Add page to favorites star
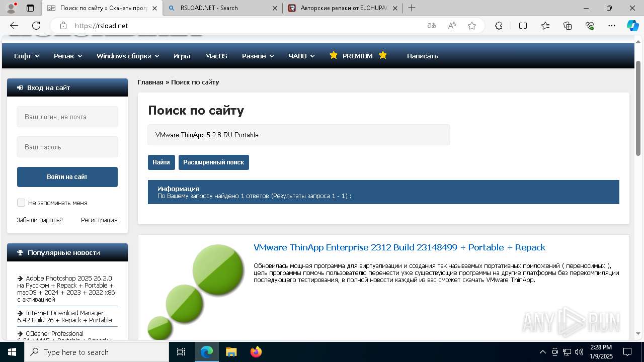The width and height of the screenshot is (644, 362). click(472, 26)
